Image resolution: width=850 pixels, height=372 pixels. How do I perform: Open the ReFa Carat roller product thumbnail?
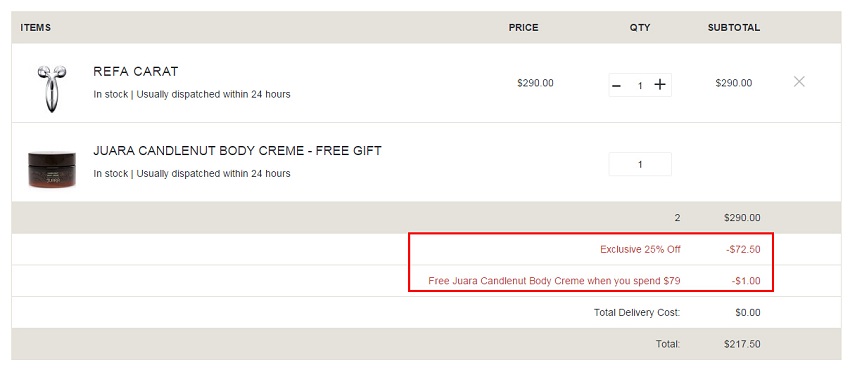click(52, 88)
